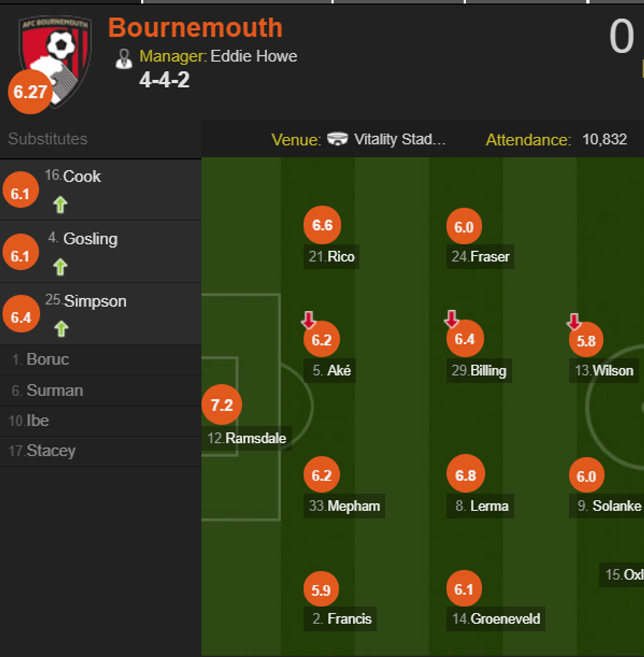Select substitute Surman from bench list
Image resolution: width=644 pixels, height=657 pixels.
(55, 390)
